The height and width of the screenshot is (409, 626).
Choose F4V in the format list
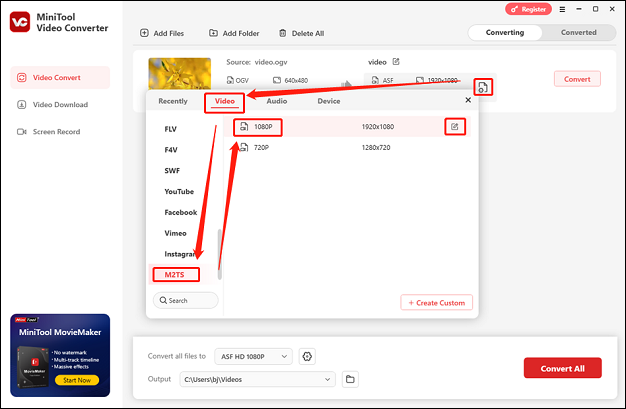(x=171, y=150)
